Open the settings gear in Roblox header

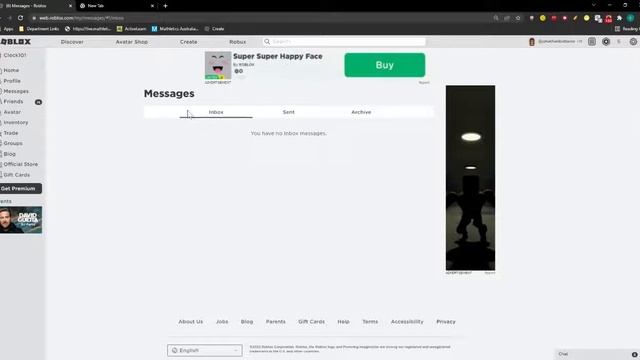coord(633,42)
